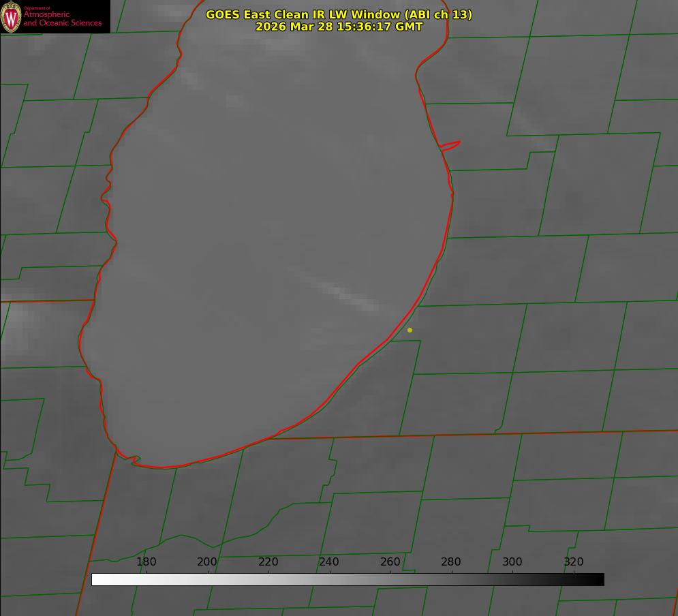Viewport: 678px width, 616px height.
Task: Click the red-outlined spit on the eastern shore
Action: [450, 145]
